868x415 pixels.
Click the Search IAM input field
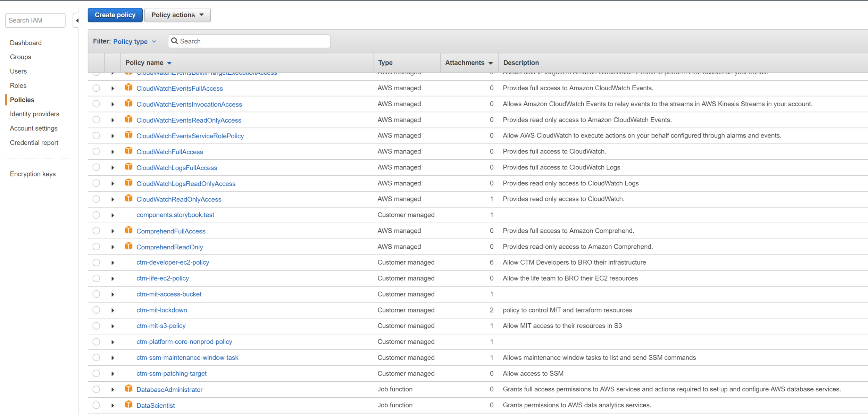(35, 20)
